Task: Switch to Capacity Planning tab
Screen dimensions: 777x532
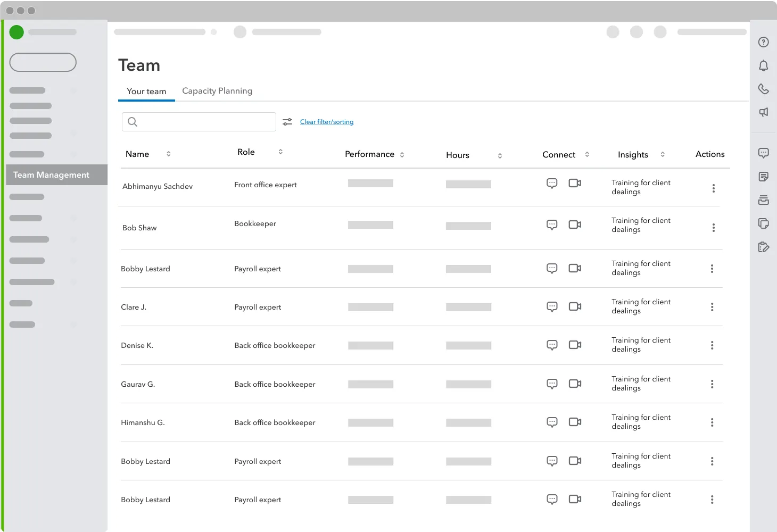Action: point(217,91)
